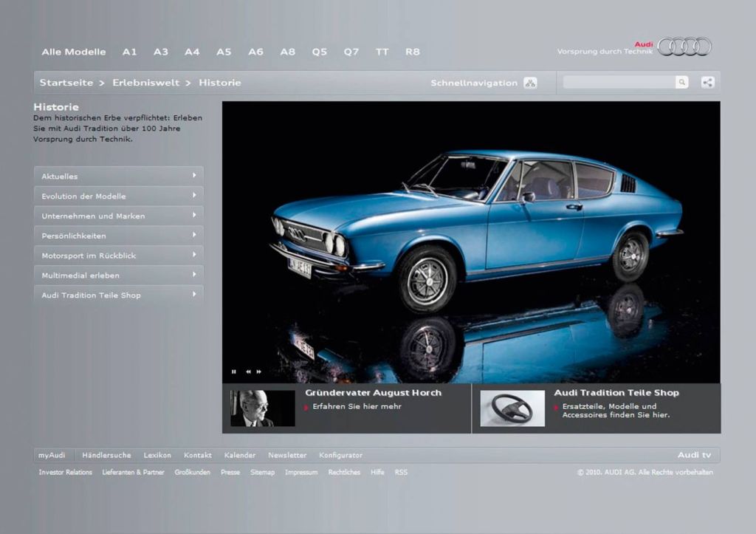Viewport: 756px width, 534px height.
Task: Click the Historie breadcrumb
Action: pyautogui.click(x=220, y=83)
